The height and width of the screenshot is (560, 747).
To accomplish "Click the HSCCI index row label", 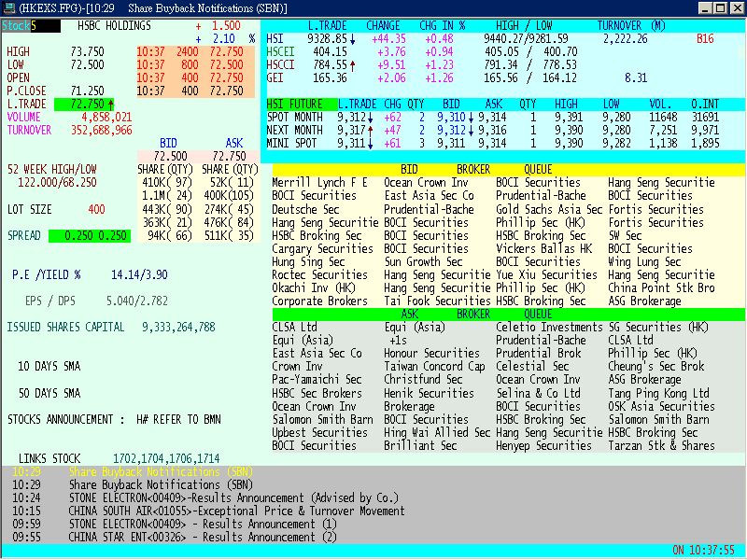I will click(280, 64).
